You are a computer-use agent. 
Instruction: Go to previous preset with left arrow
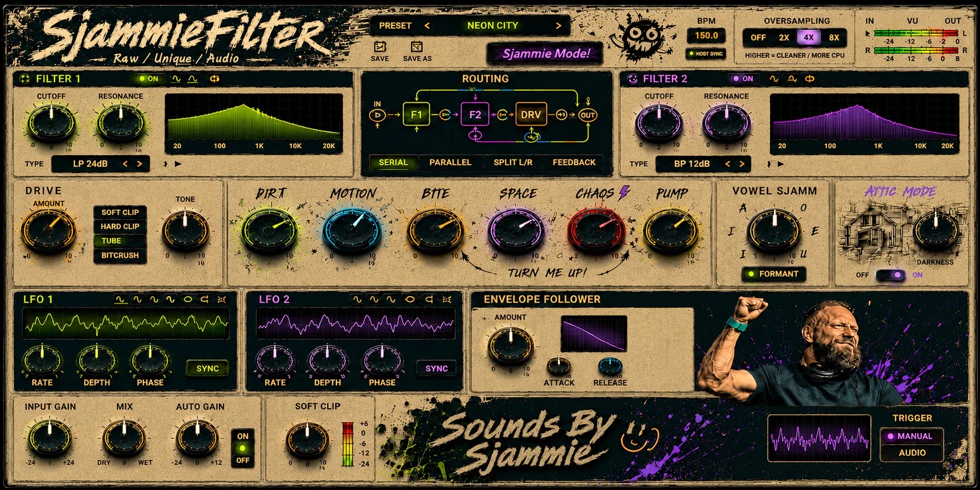427,25
